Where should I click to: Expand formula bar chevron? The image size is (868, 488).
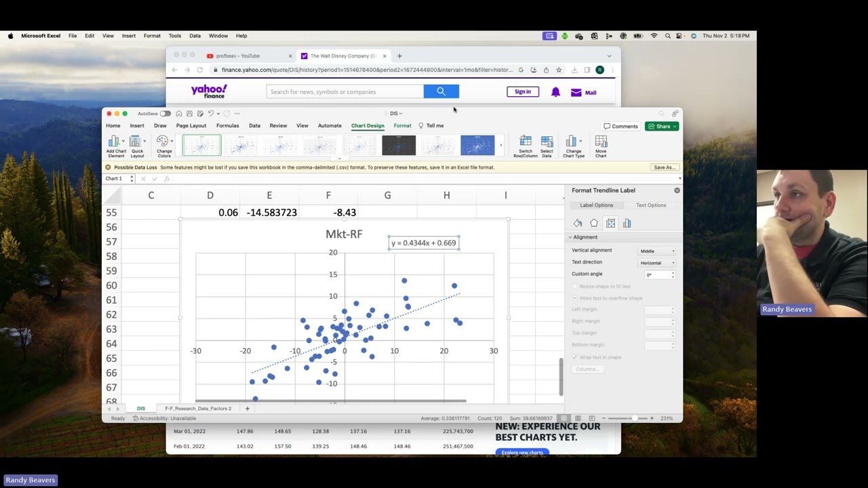679,178
